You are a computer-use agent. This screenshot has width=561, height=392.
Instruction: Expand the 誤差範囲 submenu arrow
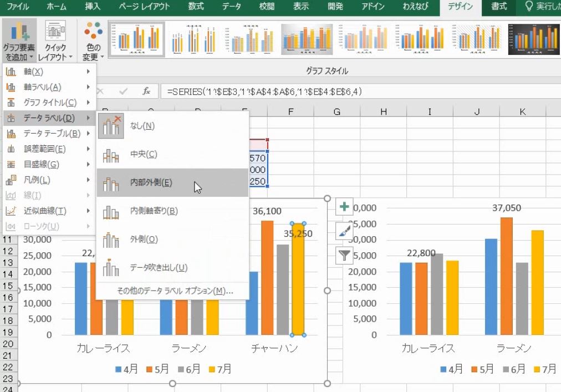89,149
